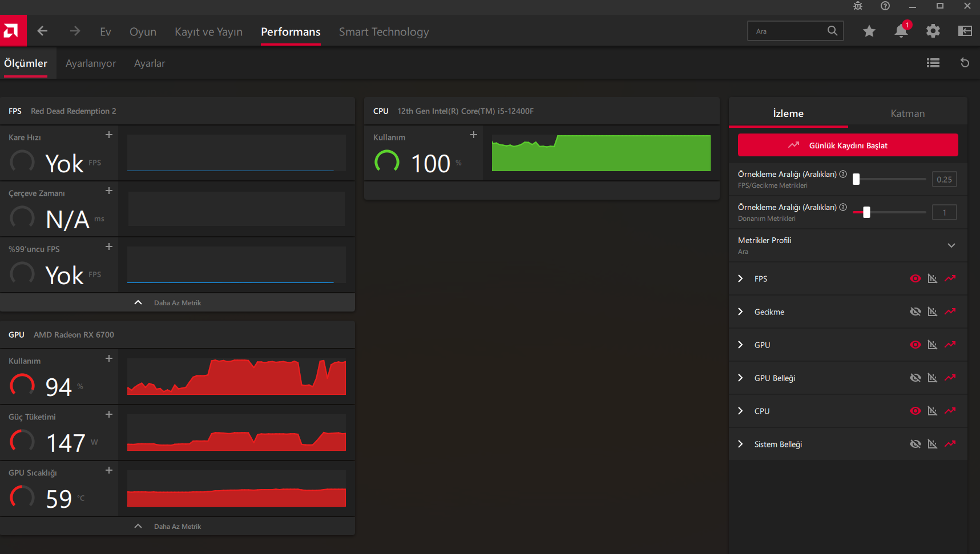
Task: Open the notifications bell
Action: tap(901, 31)
